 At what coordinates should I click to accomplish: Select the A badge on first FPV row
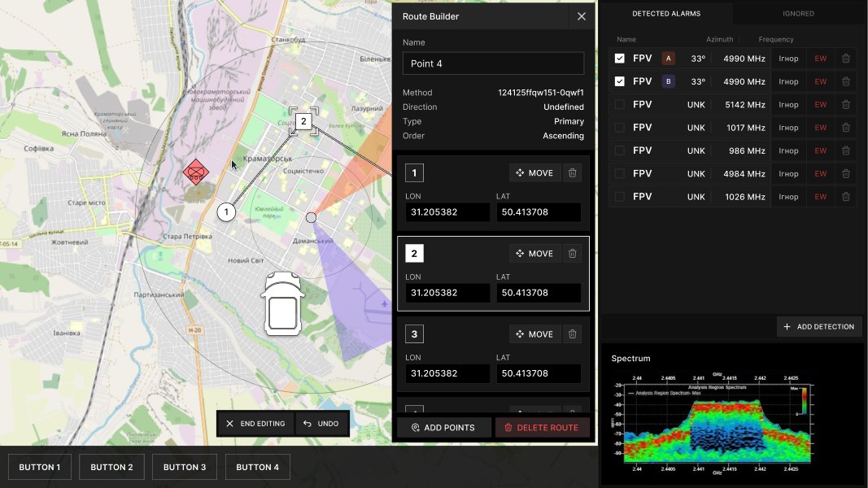[x=668, y=58]
